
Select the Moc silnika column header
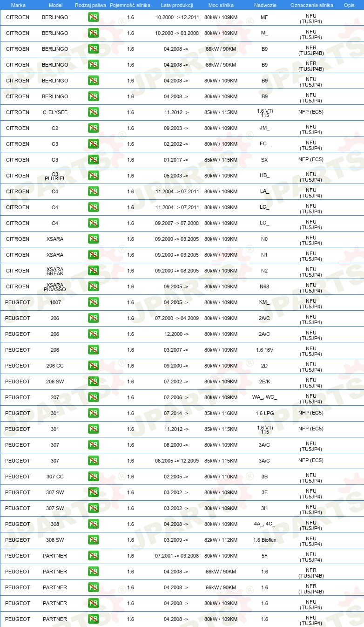(221, 5)
